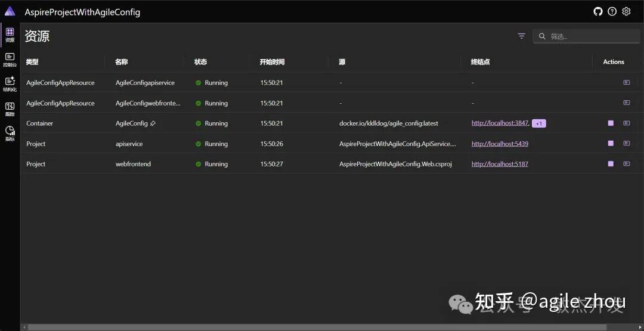Sort by the 开始时间 column header
The image size is (644, 331).
tap(272, 62)
